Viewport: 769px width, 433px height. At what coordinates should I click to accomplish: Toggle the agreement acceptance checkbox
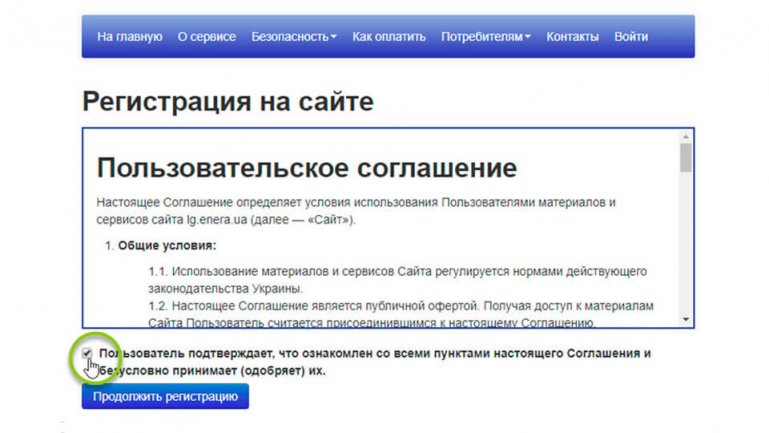(x=87, y=353)
